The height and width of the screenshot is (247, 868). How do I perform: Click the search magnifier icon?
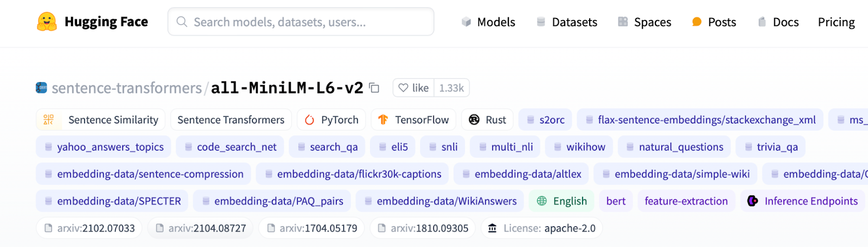pyautogui.click(x=182, y=22)
